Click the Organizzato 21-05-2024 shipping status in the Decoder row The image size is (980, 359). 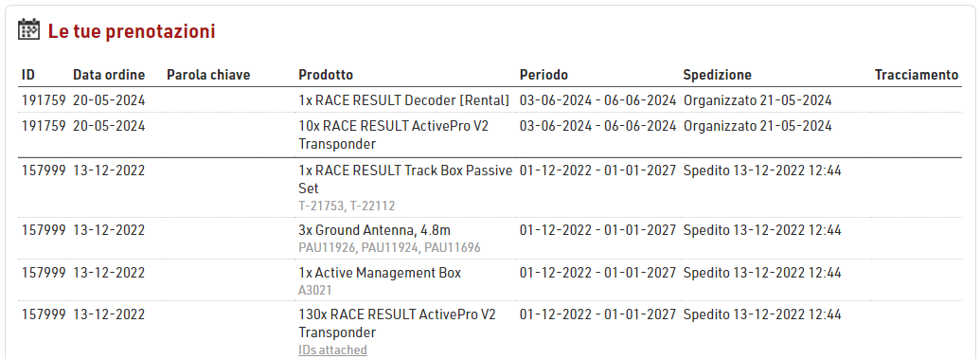click(x=757, y=100)
